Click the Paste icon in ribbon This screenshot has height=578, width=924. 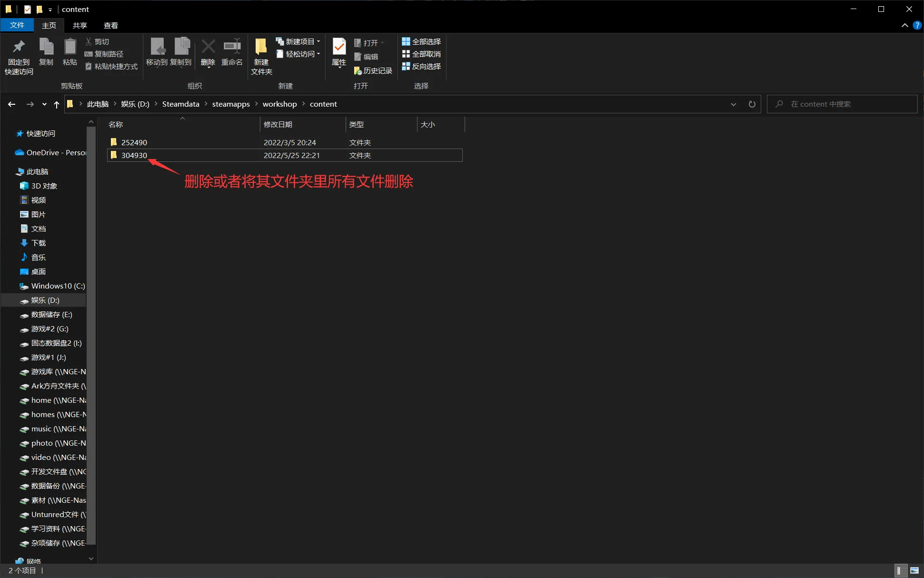tap(70, 47)
